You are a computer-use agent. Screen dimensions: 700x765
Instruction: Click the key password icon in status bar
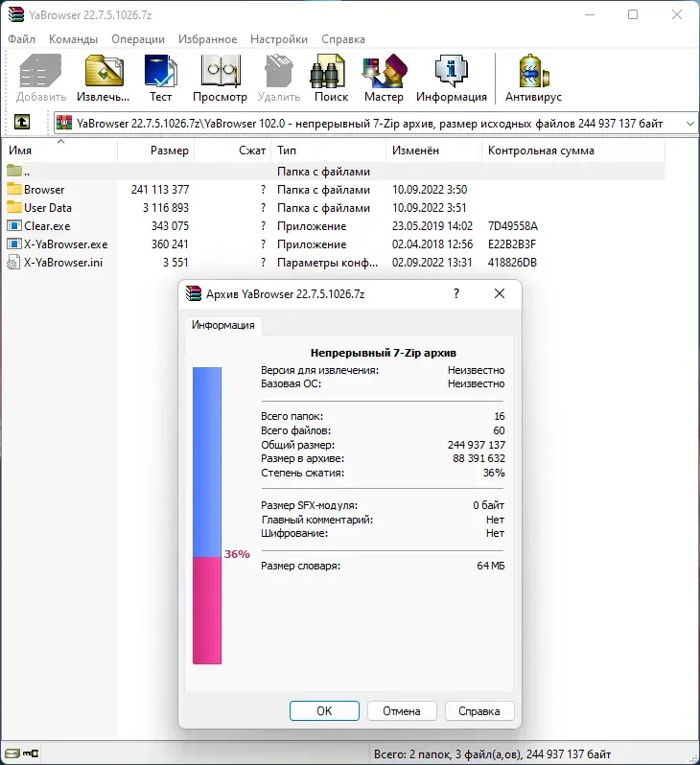click(31, 753)
